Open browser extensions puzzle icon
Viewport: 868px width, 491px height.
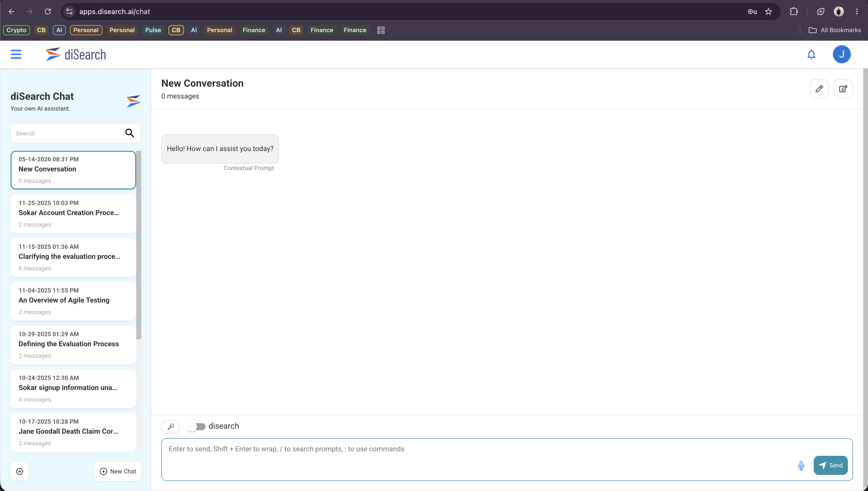[x=794, y=12]
